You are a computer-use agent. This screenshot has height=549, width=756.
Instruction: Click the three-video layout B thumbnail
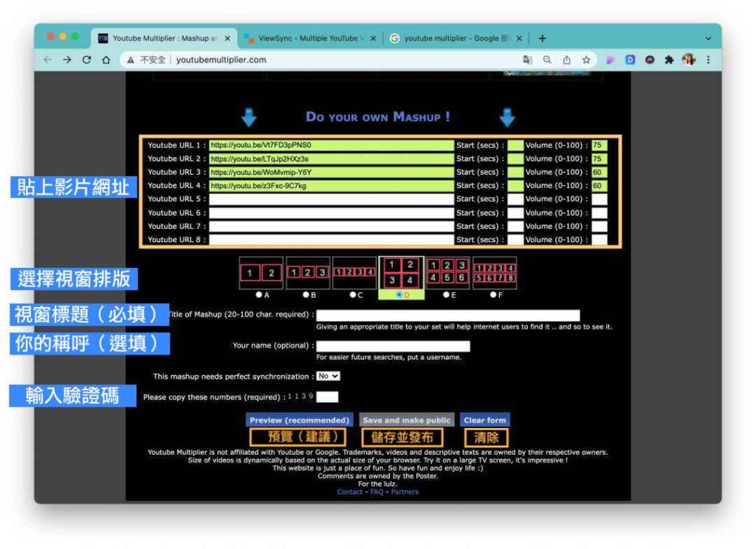308,273
